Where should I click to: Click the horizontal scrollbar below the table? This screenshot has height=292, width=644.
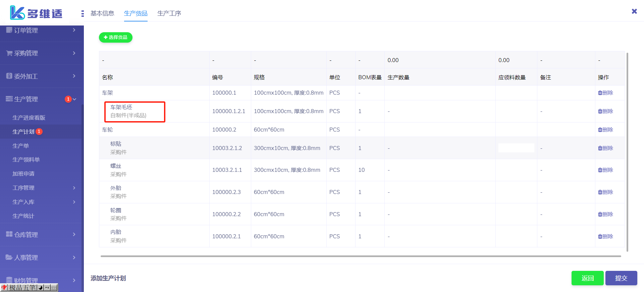[361, 256]
